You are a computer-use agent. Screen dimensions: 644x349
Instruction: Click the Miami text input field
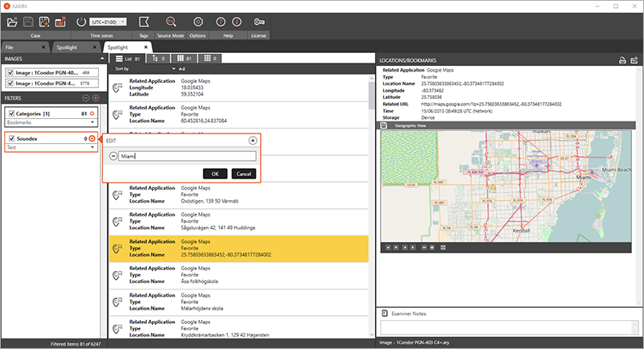click(x=188, y=156)
